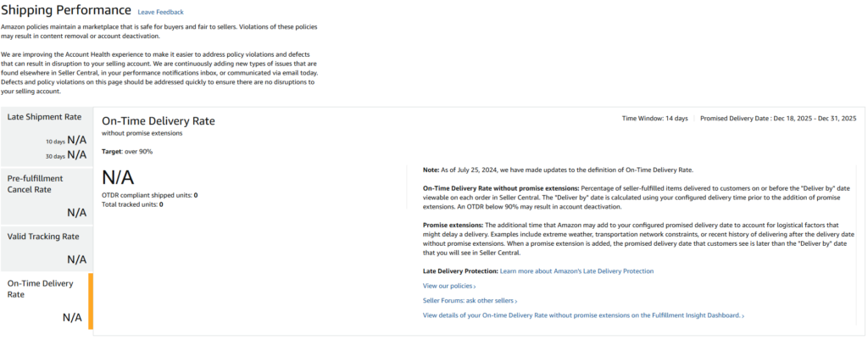Click chevron arrow after Seller Forums link
This screenshot has height=340, width=868.
tap(516, 301)
